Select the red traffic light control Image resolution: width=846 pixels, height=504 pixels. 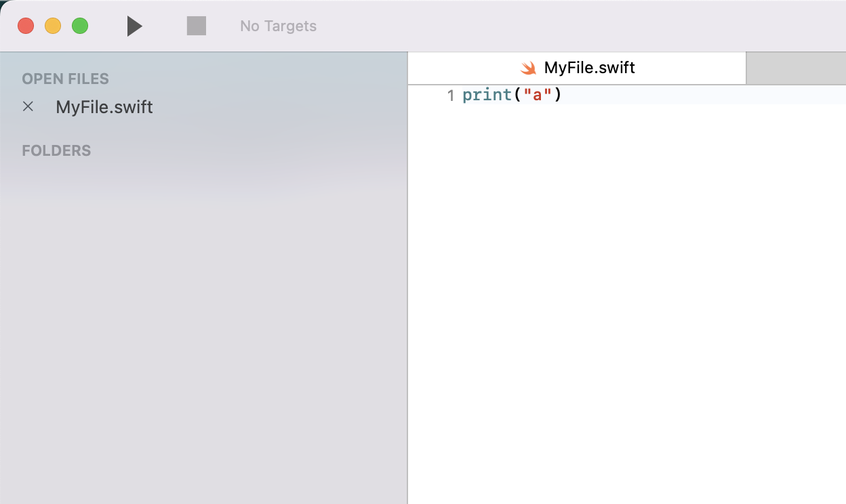26,26
